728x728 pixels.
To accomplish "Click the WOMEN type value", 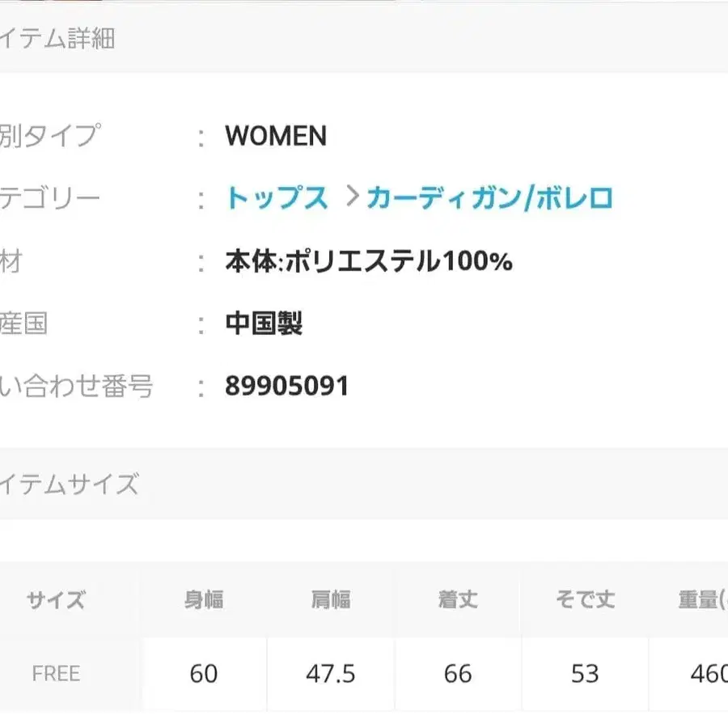I will [x=275, y=137].
